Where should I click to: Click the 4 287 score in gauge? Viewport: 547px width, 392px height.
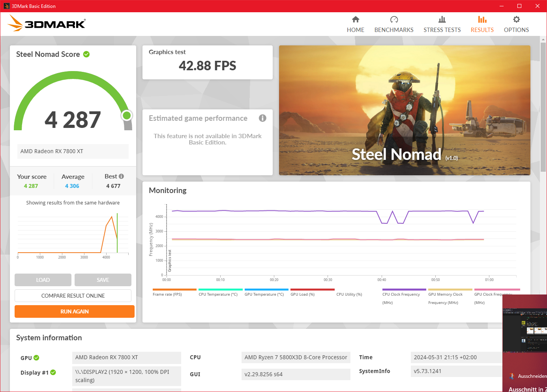[73, 120]
